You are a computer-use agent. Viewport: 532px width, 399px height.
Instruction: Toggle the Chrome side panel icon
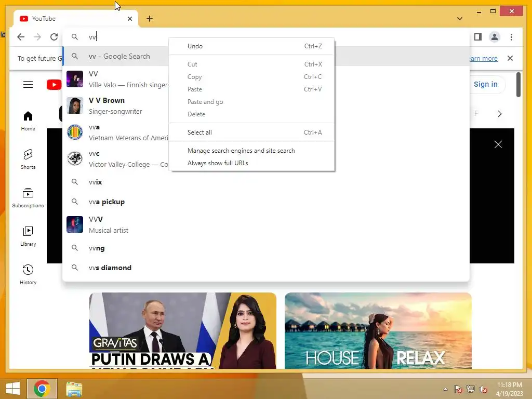click(x=478, y=37)
